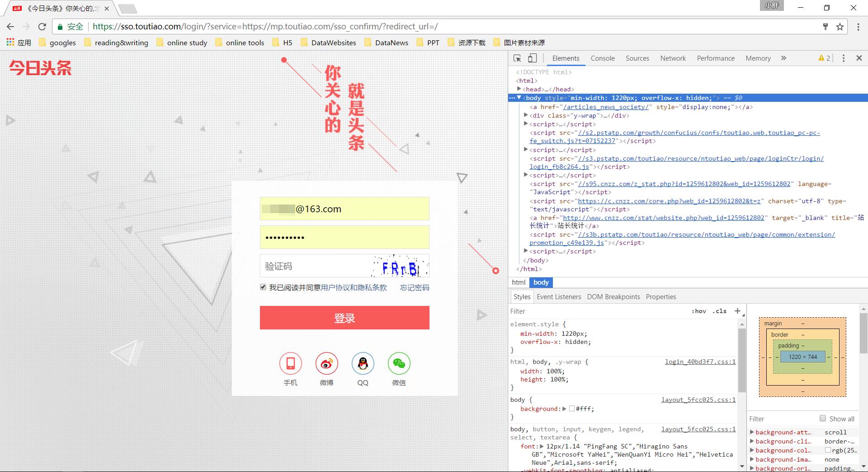Expand the background-attachment property arrow
The width and height of the screenshot is (868, 472).
752,432
